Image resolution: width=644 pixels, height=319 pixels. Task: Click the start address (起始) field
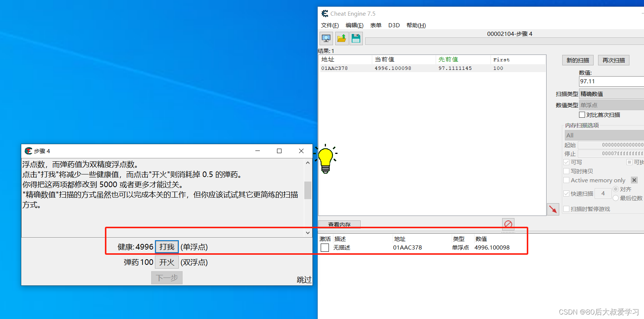pos(611,145)
